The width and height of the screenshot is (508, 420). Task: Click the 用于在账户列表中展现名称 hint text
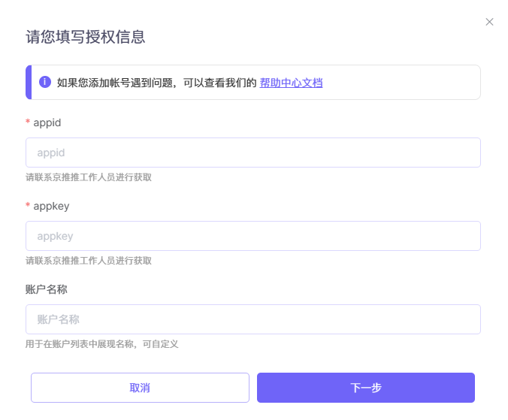click(x=101, y=344)
